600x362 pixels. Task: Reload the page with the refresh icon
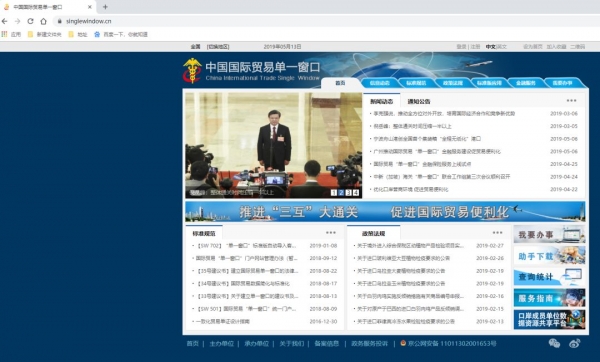(30, 21)
